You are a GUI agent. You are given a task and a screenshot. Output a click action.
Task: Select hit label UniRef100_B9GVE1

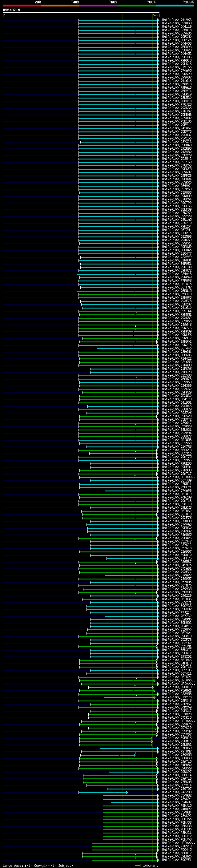[x=177, y=860]
